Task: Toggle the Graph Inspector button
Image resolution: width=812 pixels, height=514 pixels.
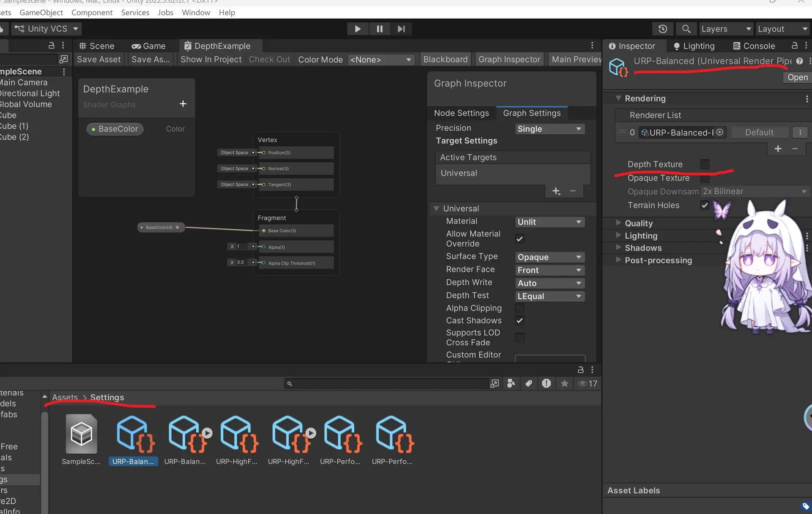Action: pyautogui.click(x=509, y=60)
